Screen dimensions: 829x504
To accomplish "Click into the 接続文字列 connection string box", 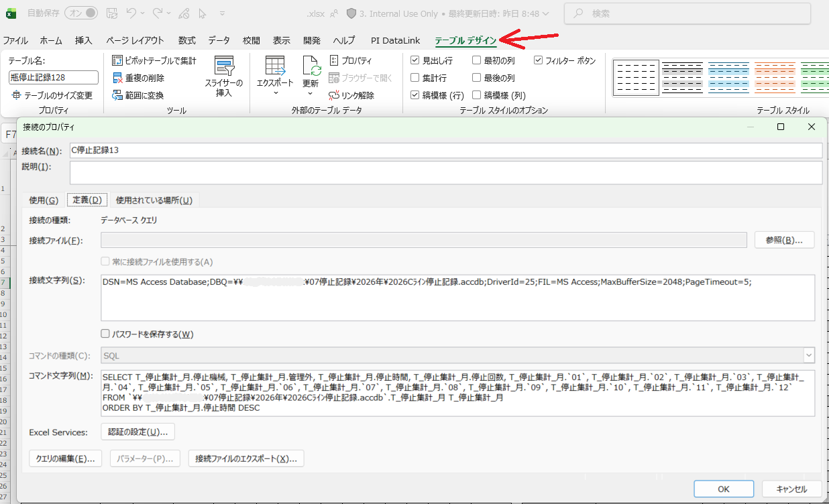I will tap(457, 298).
